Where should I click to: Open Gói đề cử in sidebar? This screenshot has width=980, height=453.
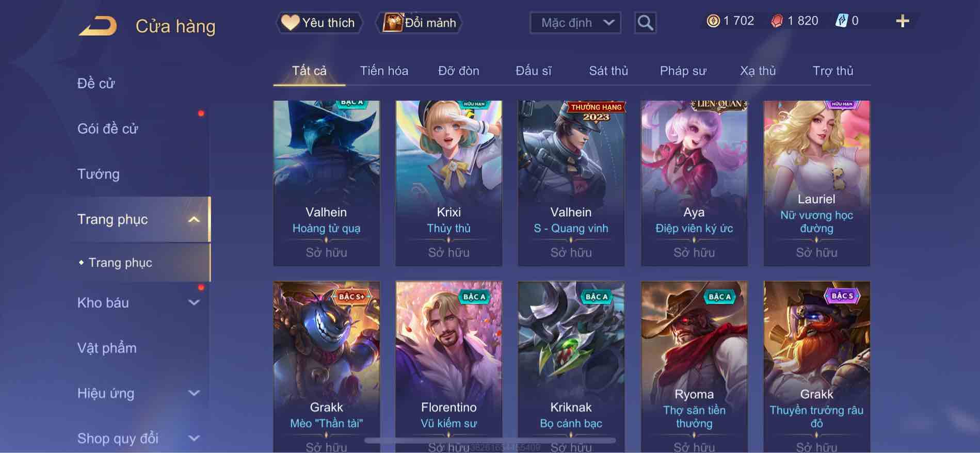pos(108,128)
